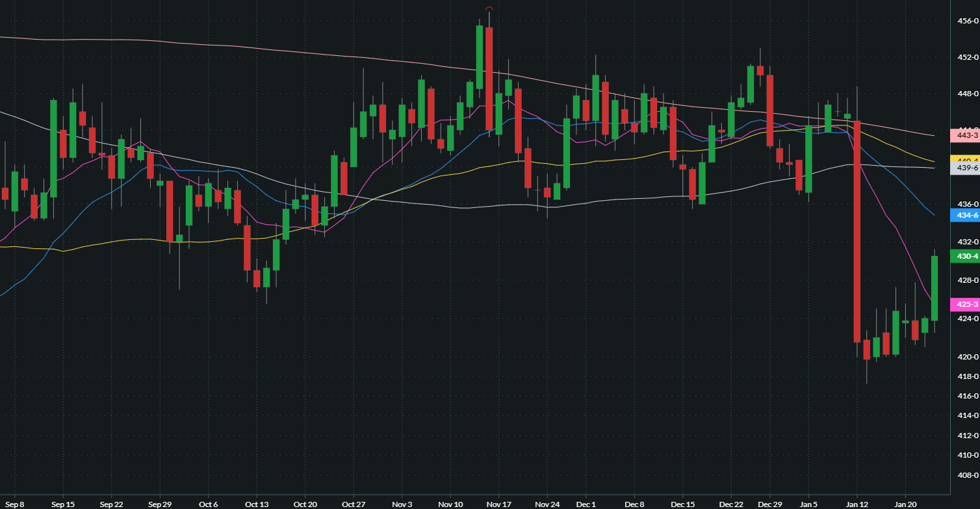The image size is (980, 509).
Task: Click the pink 443-3 price label
Action: point(964,135)
